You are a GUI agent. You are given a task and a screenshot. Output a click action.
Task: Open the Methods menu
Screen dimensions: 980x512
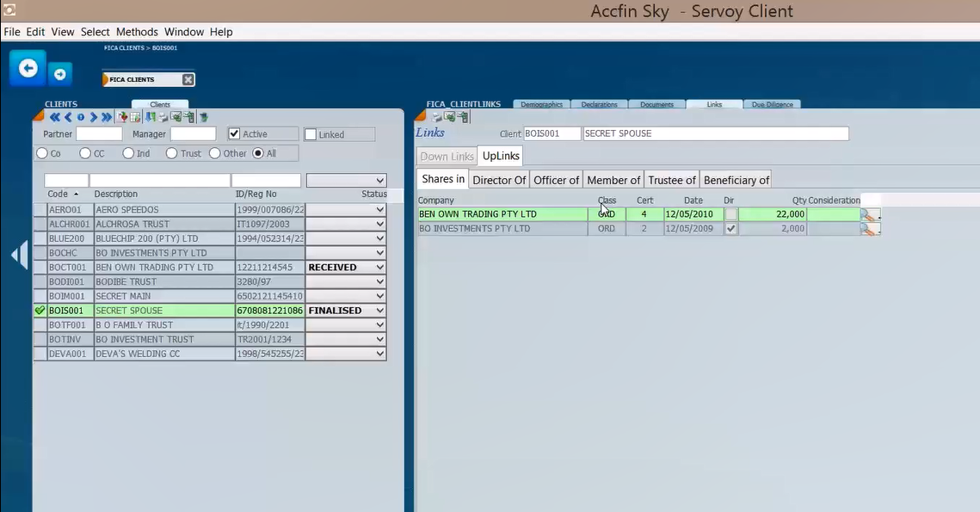137,32
